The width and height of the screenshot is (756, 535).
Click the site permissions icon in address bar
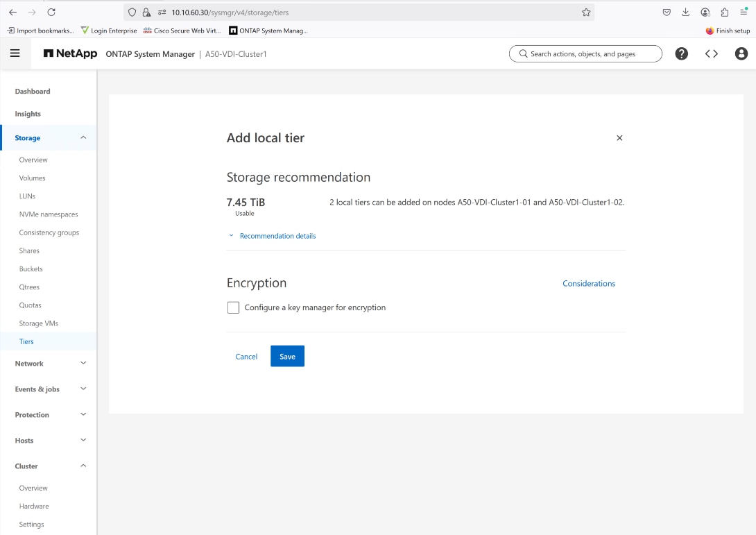click(162, 12)
